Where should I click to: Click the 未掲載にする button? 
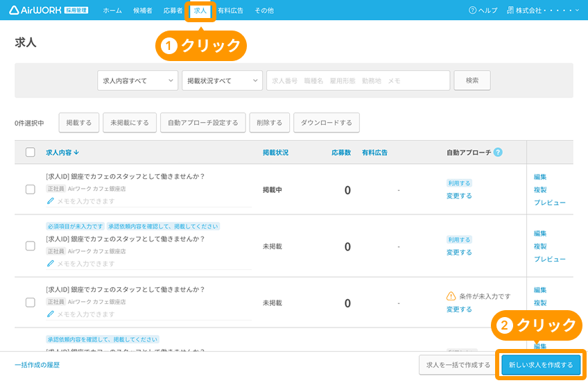point(130,123)
